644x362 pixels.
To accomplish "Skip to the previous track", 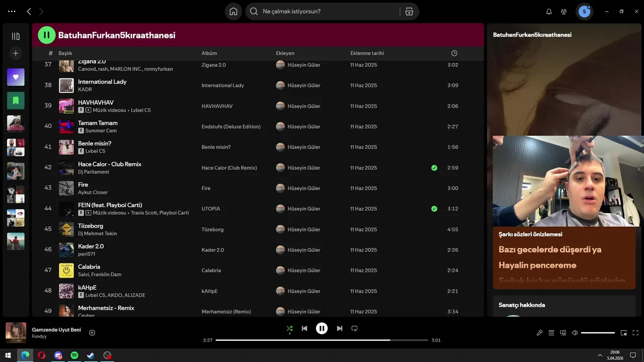I will 304,328.
